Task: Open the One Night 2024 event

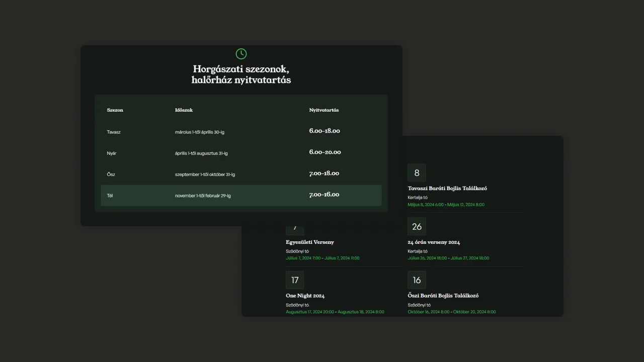Action: click(305, 296)
